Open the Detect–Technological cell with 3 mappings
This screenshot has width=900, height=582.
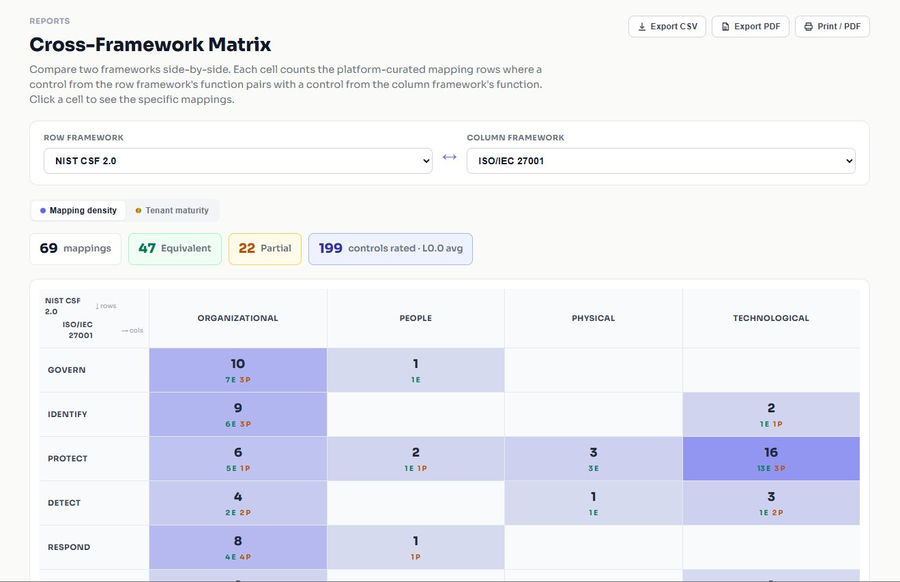point(771,503)
